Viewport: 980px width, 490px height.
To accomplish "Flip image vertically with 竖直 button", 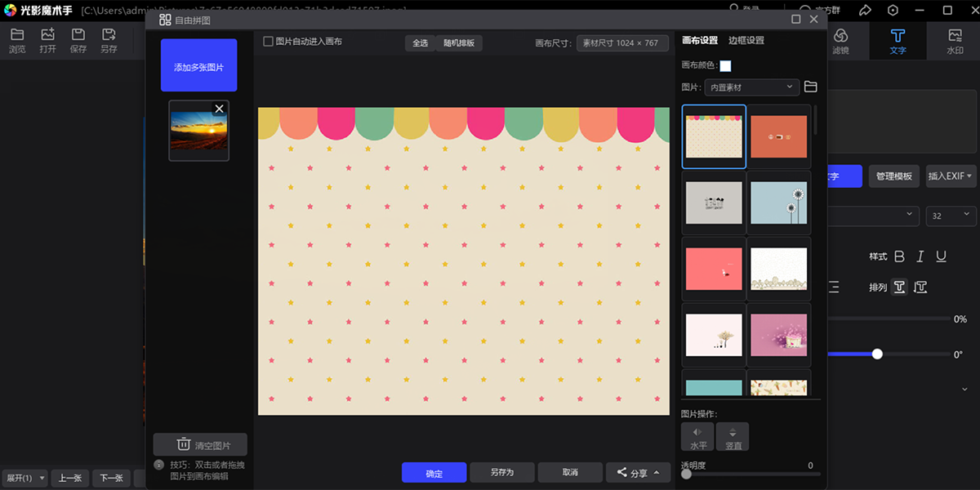I will click(x=733, y=437).
